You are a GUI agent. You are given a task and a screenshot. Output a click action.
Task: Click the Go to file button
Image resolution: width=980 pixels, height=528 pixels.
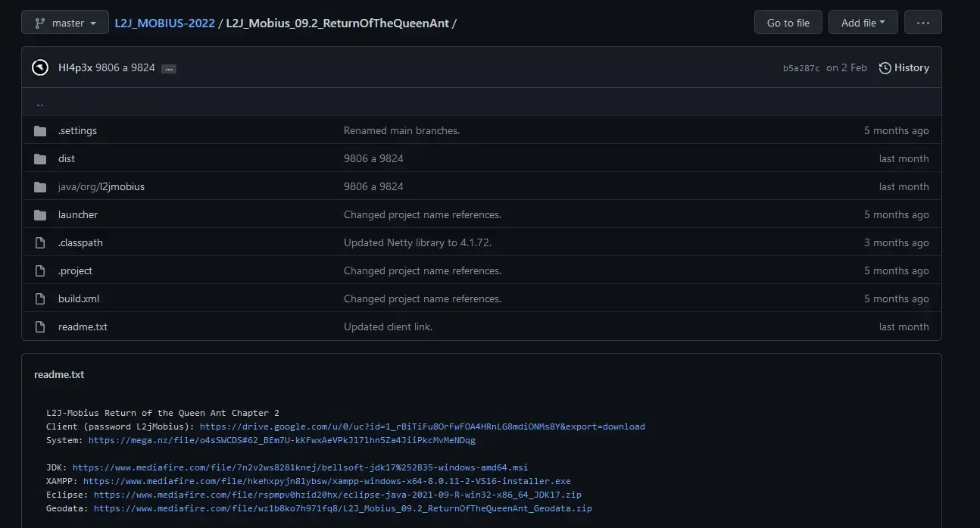click(788, 23)
